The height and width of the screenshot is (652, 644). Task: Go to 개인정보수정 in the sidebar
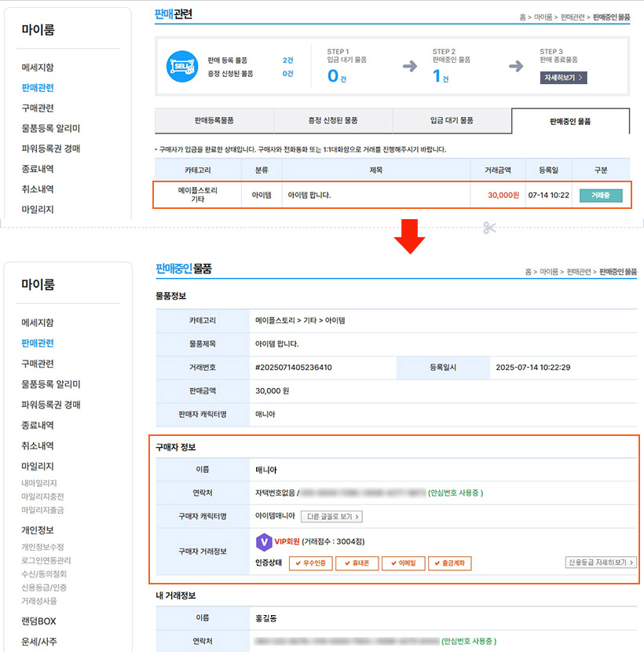[43, 547]
